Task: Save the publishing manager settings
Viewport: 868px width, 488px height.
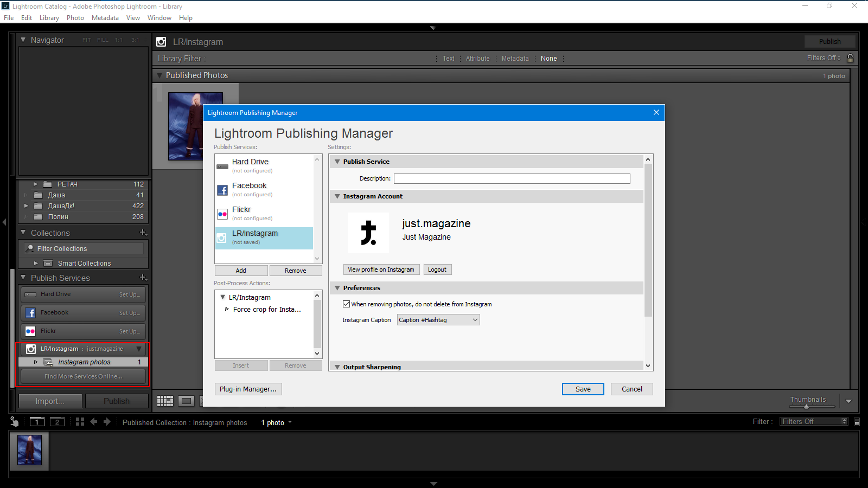Action: click(583, 389)
